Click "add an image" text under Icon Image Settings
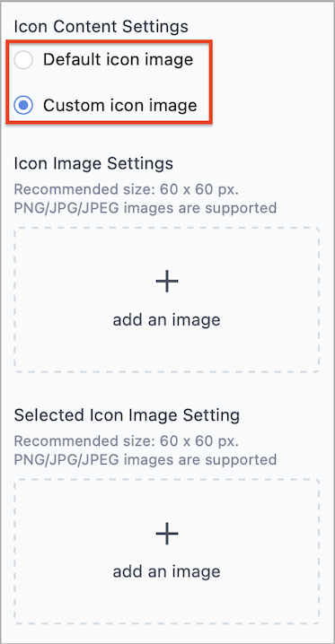This screenshot has height=644, width=335. (166, 319)
